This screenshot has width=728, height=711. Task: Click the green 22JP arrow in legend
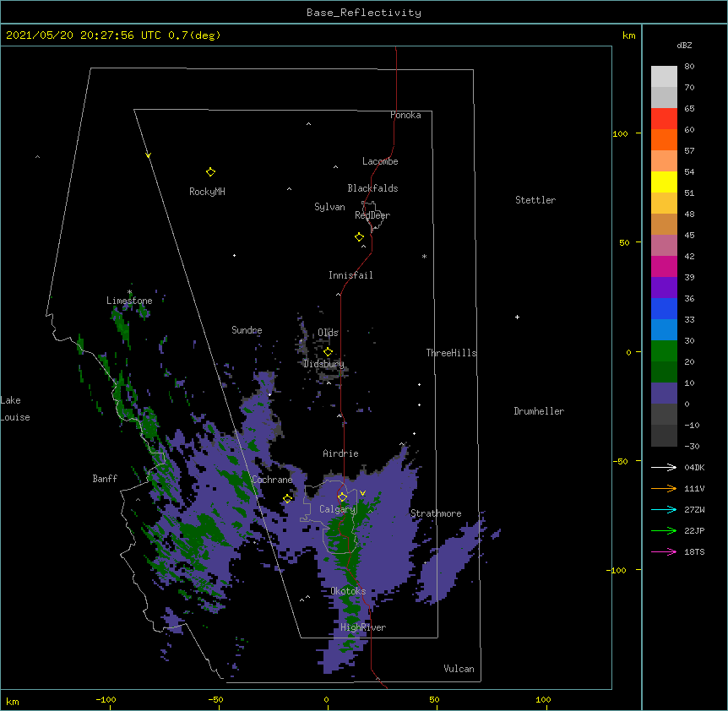tap(664, 530)
